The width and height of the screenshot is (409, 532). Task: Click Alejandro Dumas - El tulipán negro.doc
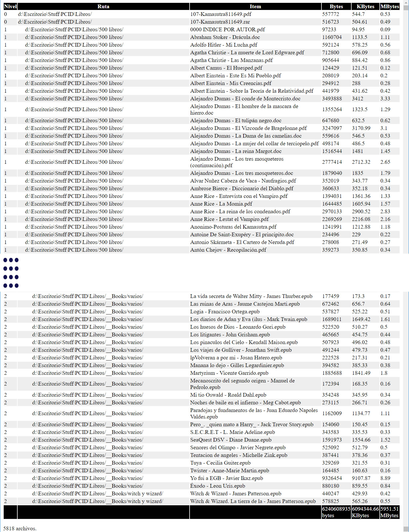pos(236,121)
